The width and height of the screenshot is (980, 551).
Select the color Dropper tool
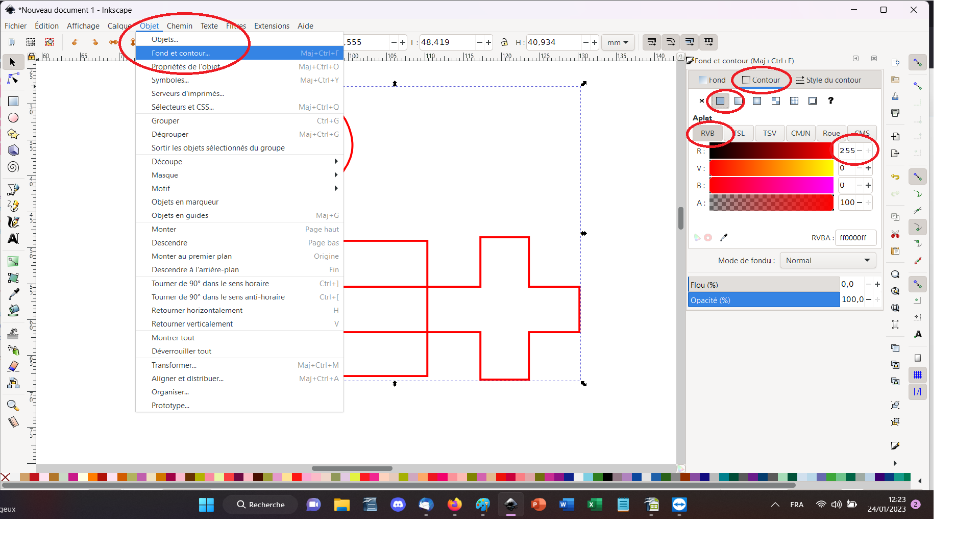click(x=13, y=294)
